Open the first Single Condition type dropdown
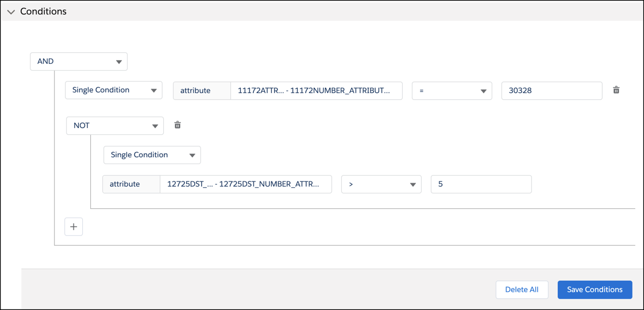Viewport: 644px width, 310px height. tap(114, 90)
